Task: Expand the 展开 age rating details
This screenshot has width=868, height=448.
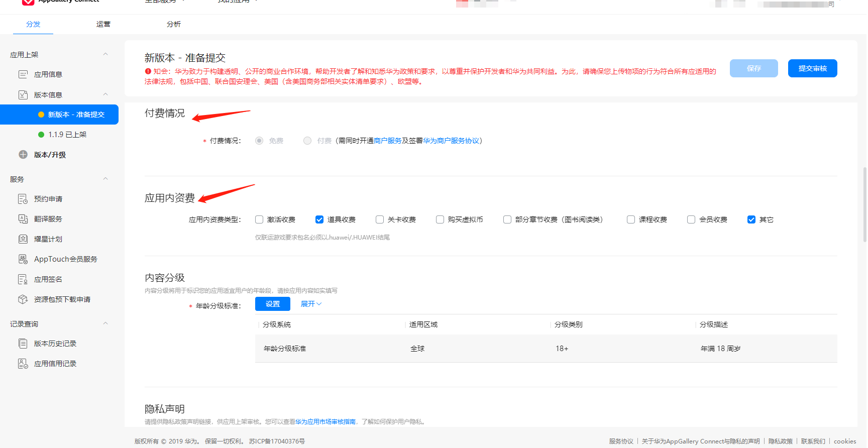Action: click(311, 304)
